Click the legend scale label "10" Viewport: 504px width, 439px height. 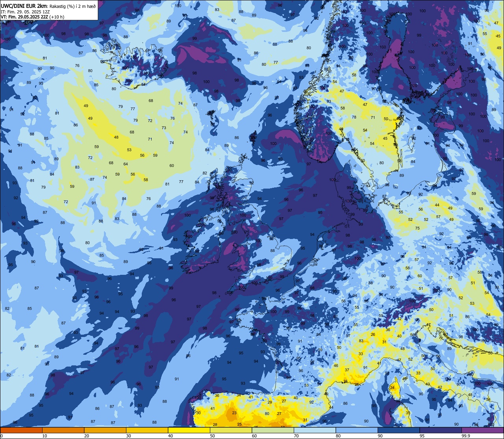45,436
